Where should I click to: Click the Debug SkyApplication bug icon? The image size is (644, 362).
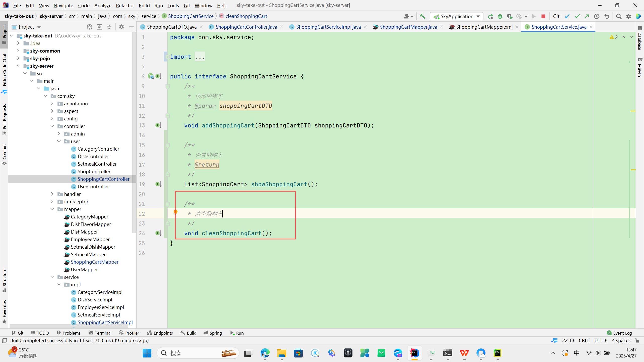[x=500, y=16]
